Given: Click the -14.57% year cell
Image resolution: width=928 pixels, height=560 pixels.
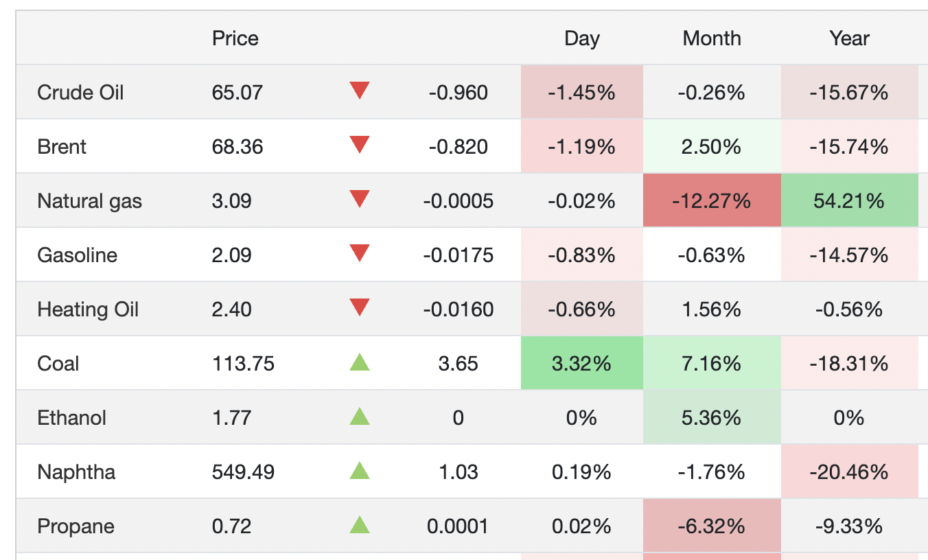Looking at the screenshot, I should pyautogui.click(x=849, y=255).
